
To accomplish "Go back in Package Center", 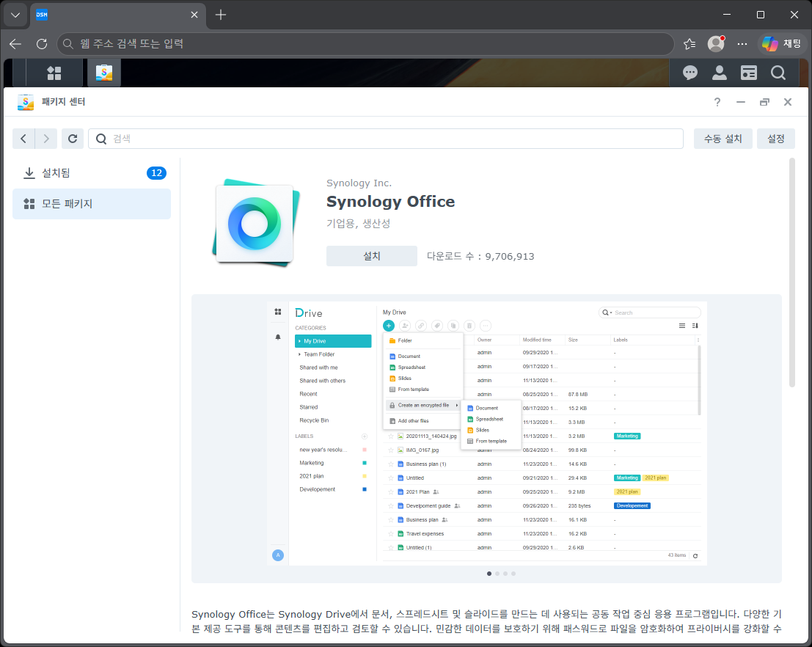I will [x=23, y=139].
